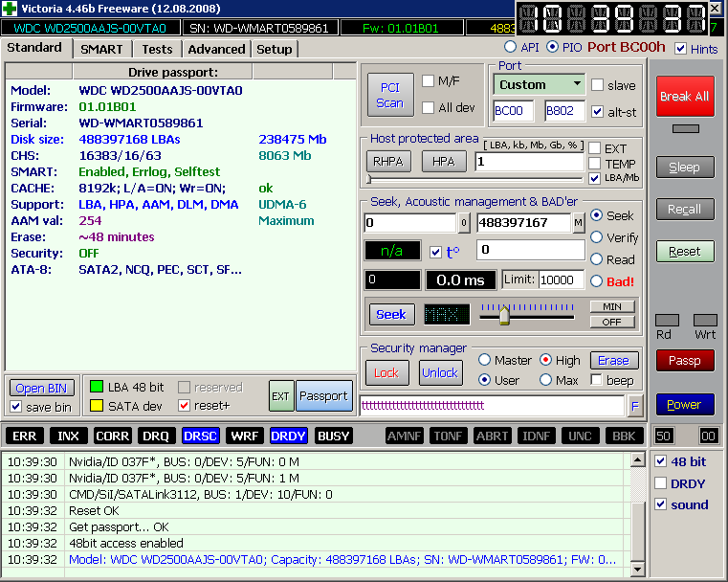Adjust the acoustic management slider thumb
This screenshot has height=582, width=728.
click(504, 316)
